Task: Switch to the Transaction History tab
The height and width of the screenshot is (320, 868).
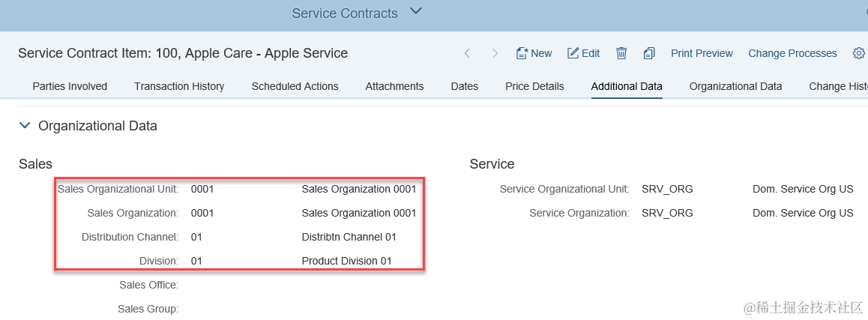Action: pyautogui.click(x=179, y=86)
